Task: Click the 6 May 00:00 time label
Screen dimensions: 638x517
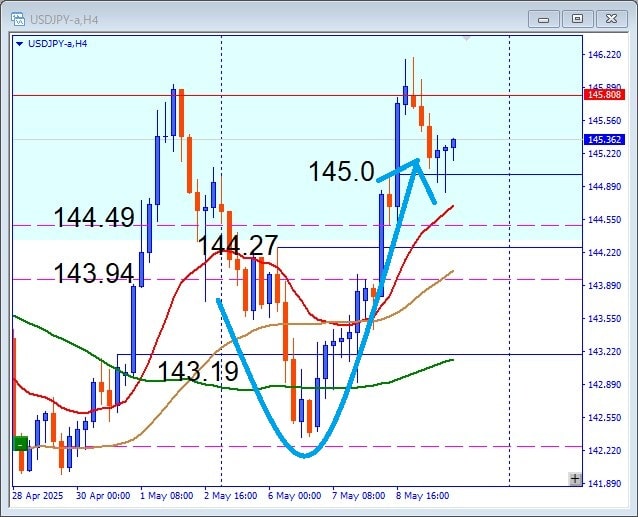Action: (295, 496)
